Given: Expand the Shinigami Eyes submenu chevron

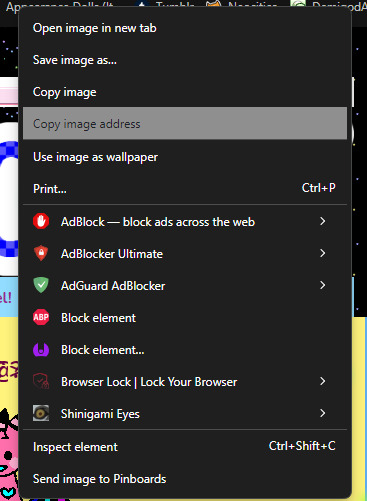Looking at the screenshot, I should pyautogui.click(x=322, y=413).
